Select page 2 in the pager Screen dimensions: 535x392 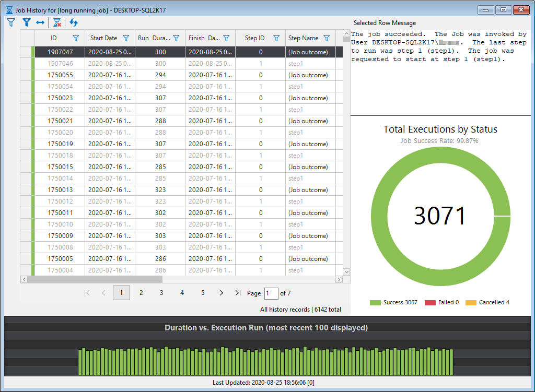(x=141, y=293)
